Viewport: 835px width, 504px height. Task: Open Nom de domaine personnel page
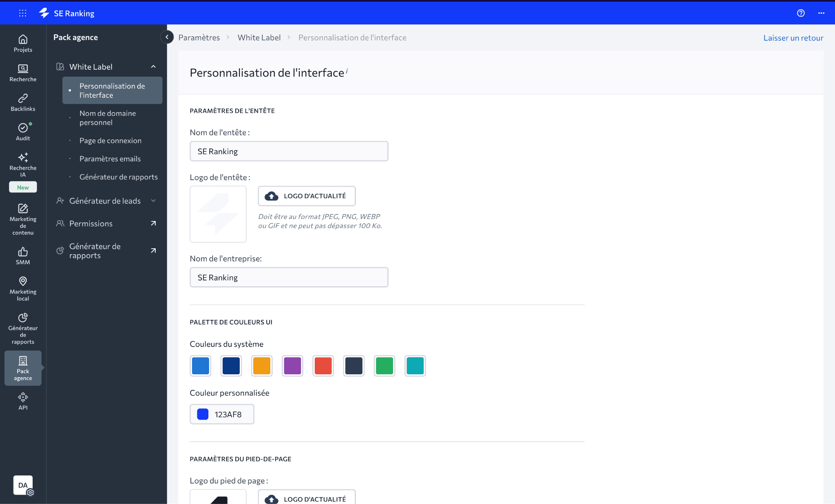[108, 118]
